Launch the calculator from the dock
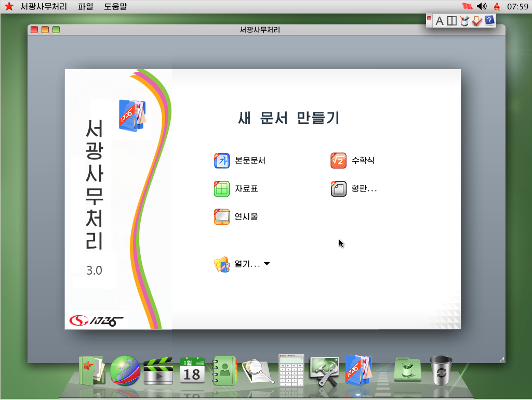This screenshot has height=400, width=532. (x=292, y=369)
